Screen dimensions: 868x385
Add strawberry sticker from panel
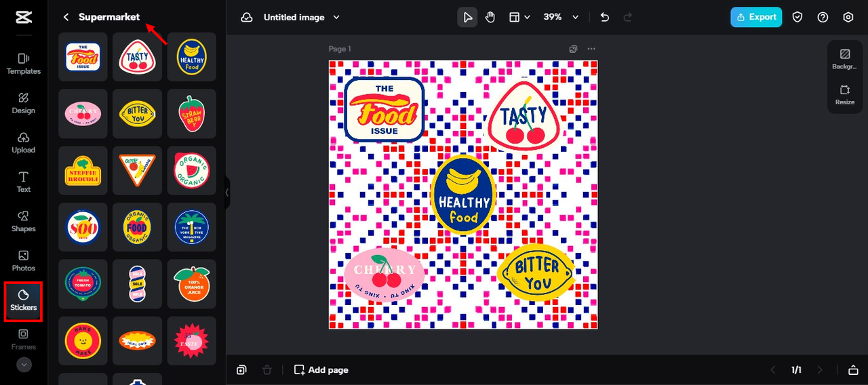(191, 114)
